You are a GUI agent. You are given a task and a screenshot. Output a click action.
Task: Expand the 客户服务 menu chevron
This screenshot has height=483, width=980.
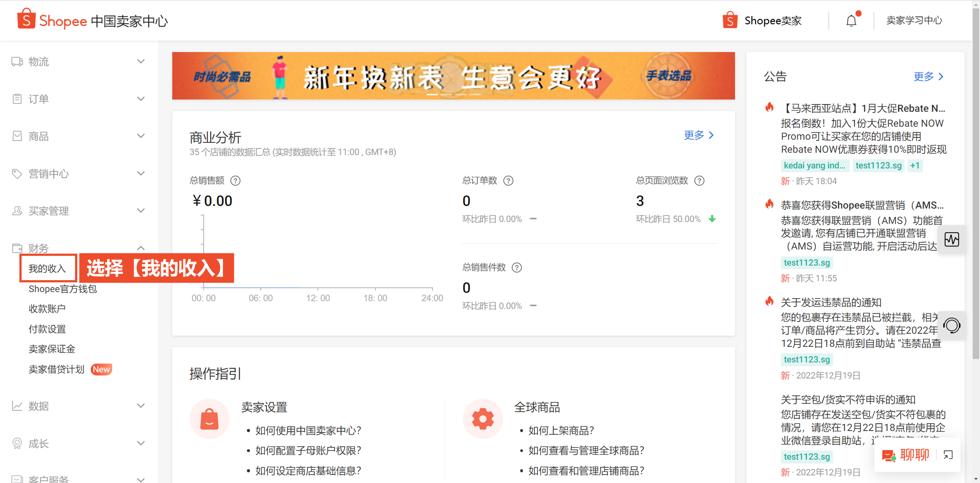click(141, 480)
